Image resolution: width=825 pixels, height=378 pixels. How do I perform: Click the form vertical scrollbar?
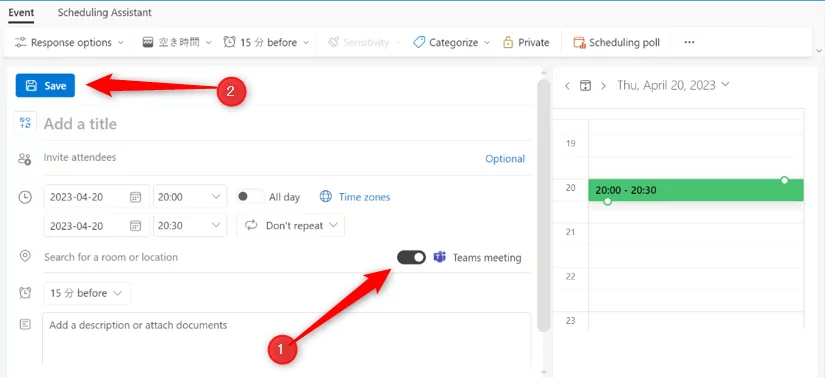544,205
